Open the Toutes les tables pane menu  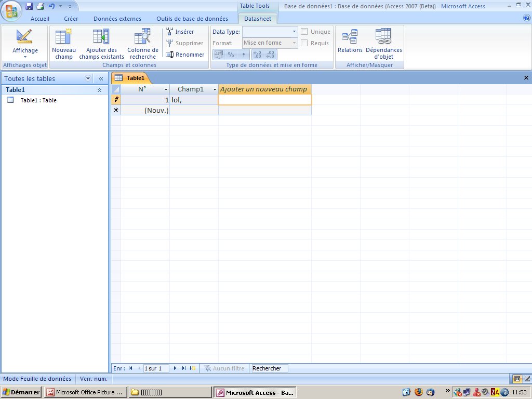(x=88, y=79)
